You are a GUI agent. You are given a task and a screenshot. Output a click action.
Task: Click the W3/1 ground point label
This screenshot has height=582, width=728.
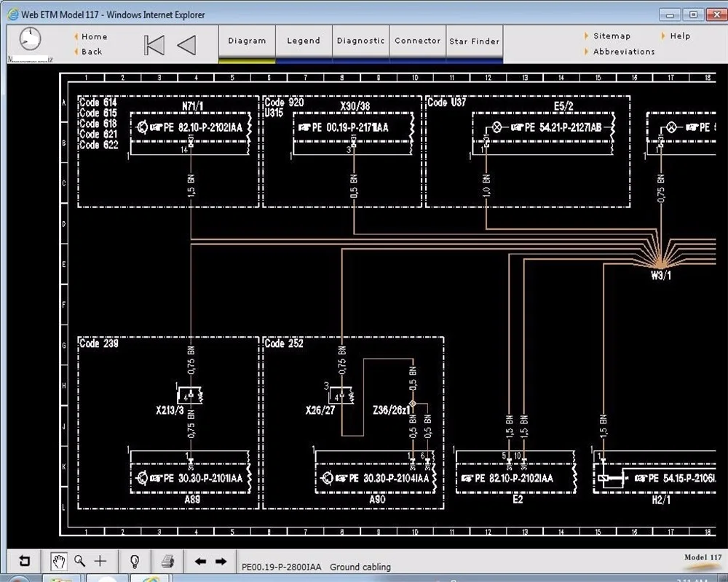coord(661,276)
